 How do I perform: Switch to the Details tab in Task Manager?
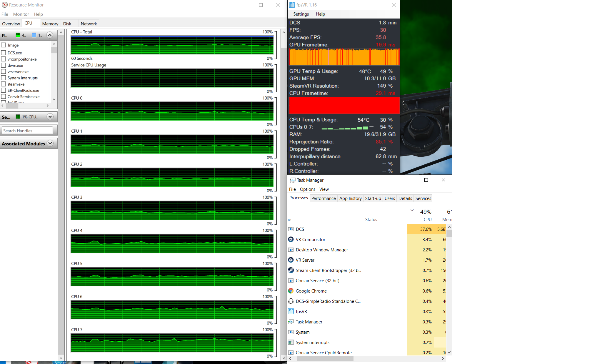tap(405, 198)
